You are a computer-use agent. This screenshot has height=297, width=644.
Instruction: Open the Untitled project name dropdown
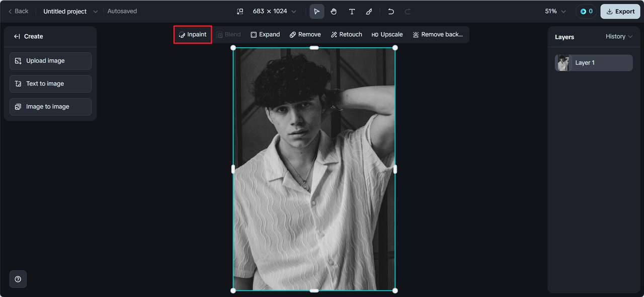click(70, 11)
